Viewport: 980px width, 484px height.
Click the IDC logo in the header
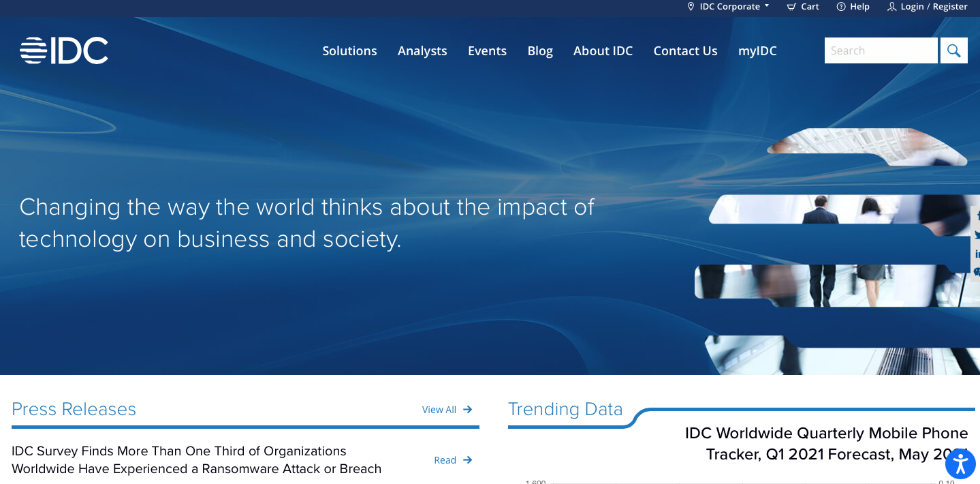[64, 50]
